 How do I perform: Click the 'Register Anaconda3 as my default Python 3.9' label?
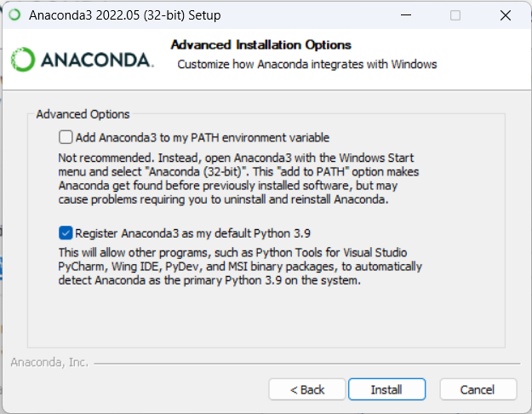point(192,233)
